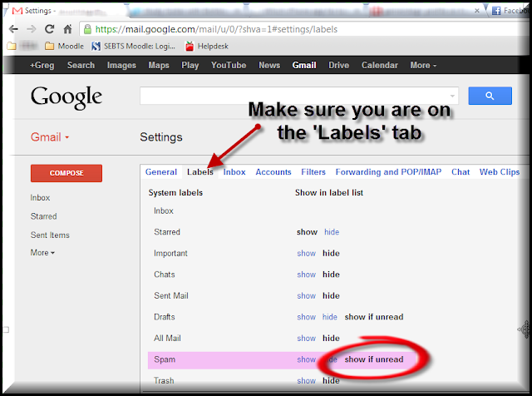Viewport: 532px width, 396px height.
Task: Show the Chats label
Action: 307,275
